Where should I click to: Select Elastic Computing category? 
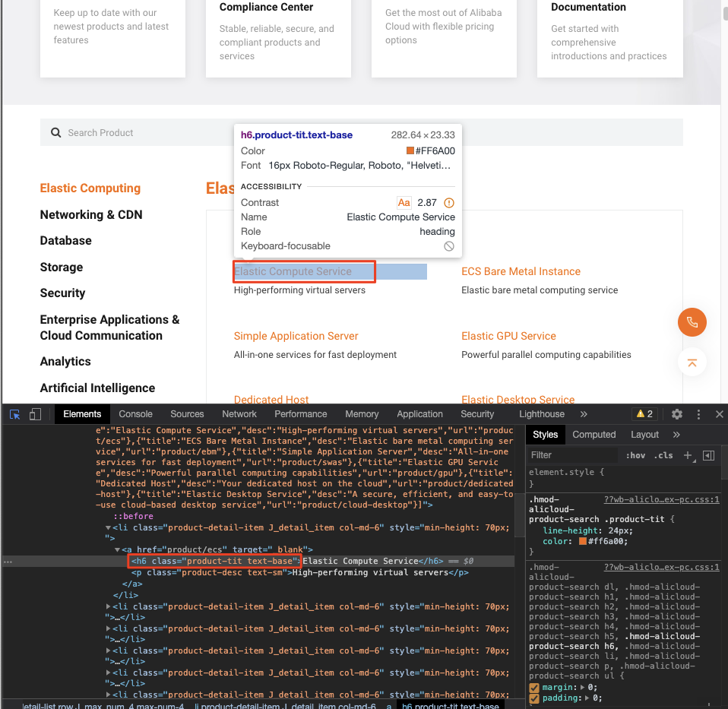tap(90, 188)
